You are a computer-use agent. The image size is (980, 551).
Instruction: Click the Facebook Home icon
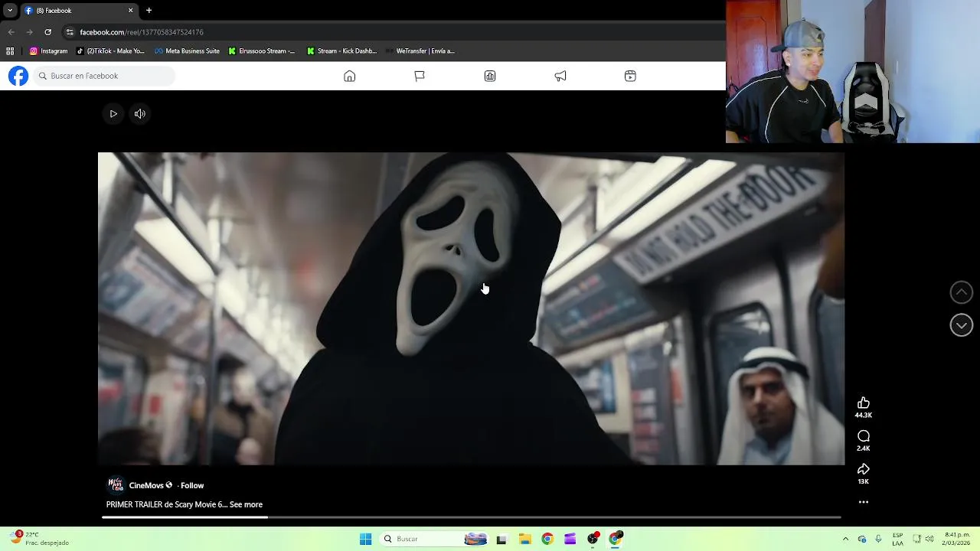349,76
